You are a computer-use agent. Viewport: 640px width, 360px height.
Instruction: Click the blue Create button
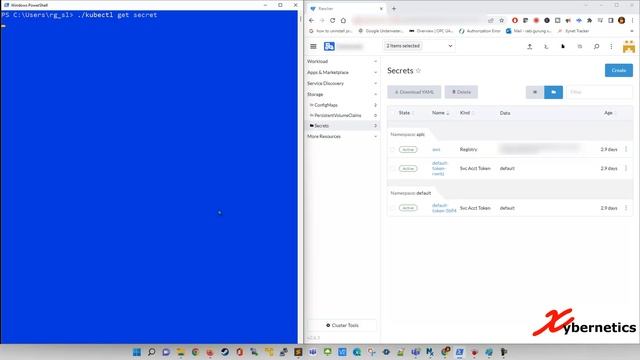(x=618, y=70)
